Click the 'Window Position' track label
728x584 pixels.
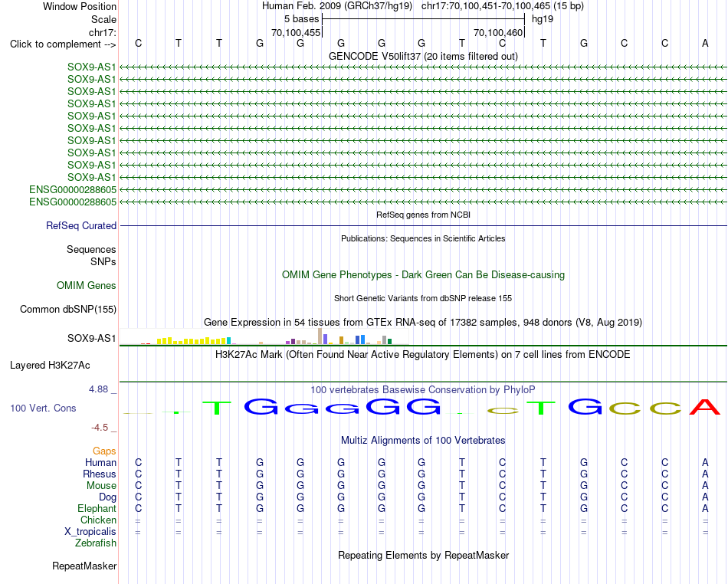tap(80, 6)
